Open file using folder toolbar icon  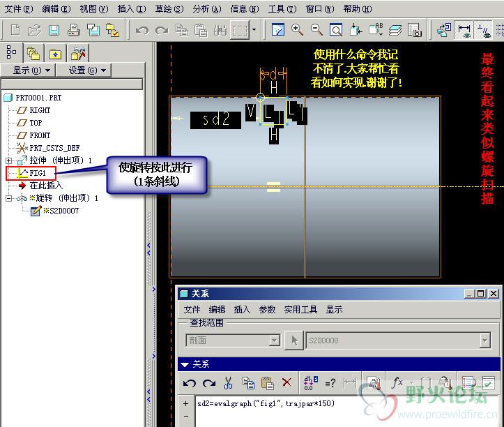point(34,30)
